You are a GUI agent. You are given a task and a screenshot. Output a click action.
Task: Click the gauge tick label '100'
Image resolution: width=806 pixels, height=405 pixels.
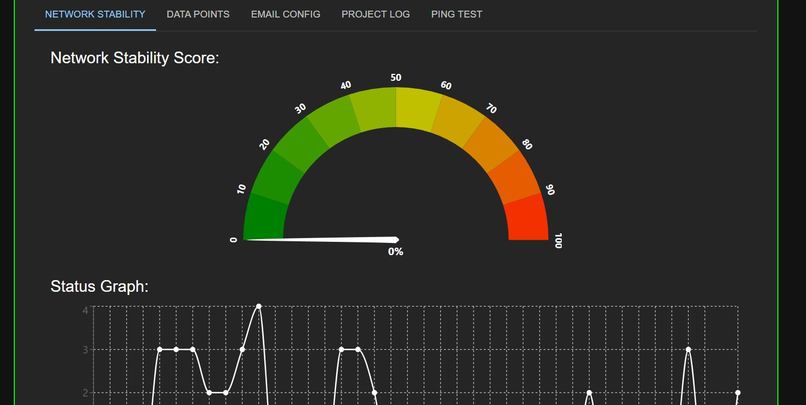pos(559,240)
